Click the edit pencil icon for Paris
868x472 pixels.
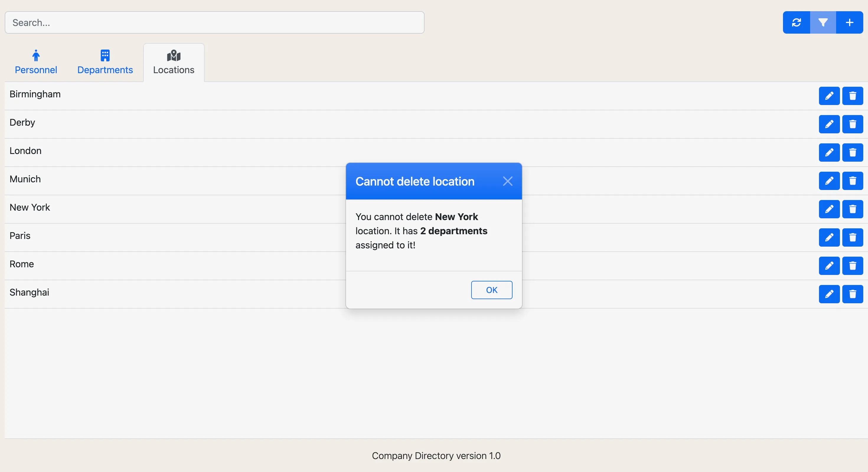point(829,237)
